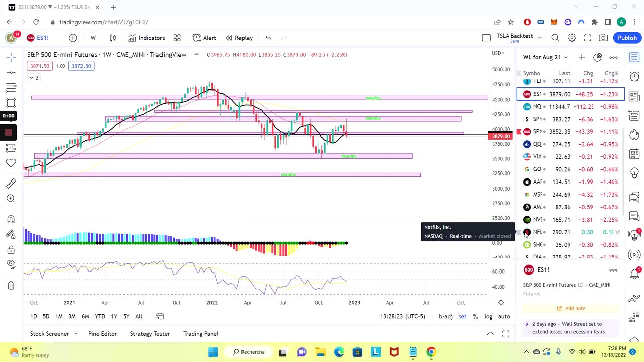Open the favorites heart icon
Screen dimensions: 644x362
11,163
